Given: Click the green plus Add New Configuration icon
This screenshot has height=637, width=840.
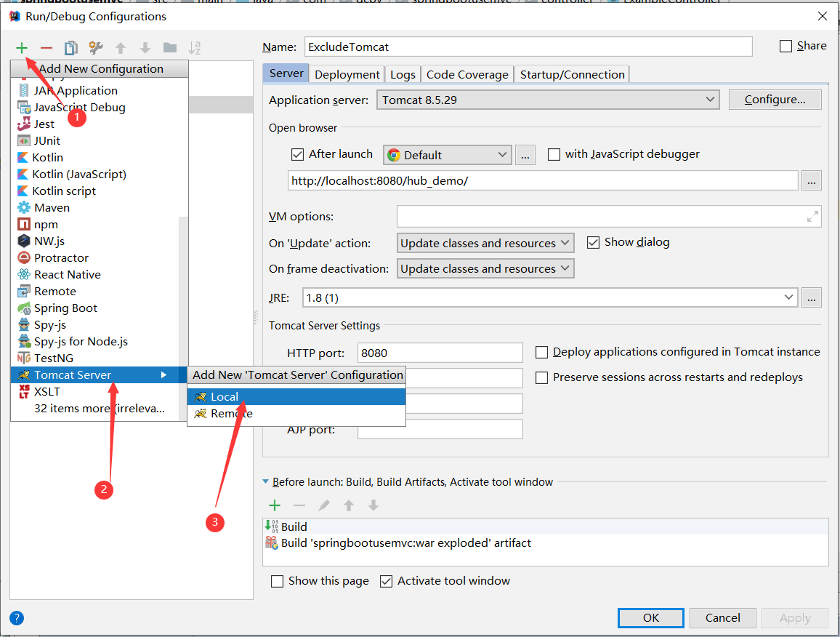Looking at the screenshot, I should [21, 48].
